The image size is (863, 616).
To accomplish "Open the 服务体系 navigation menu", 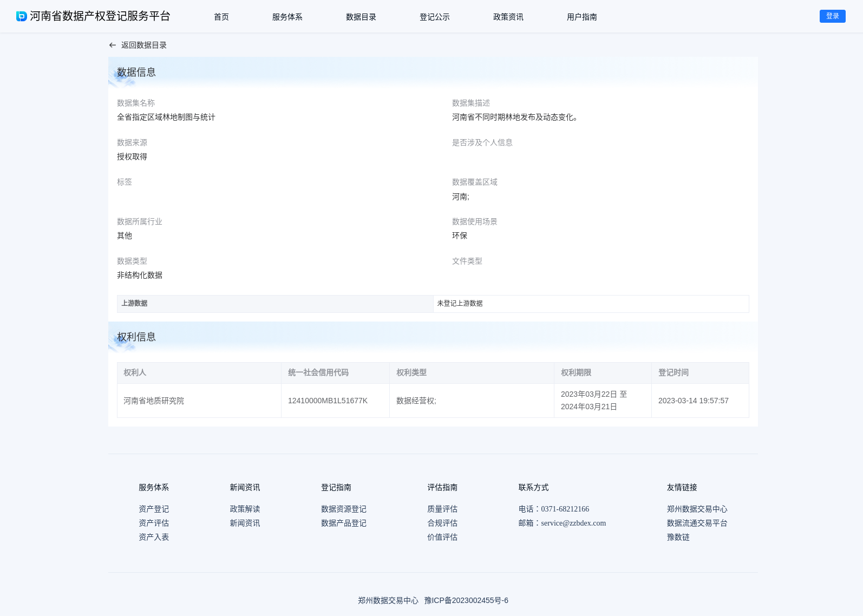I will tap(287, 17).
